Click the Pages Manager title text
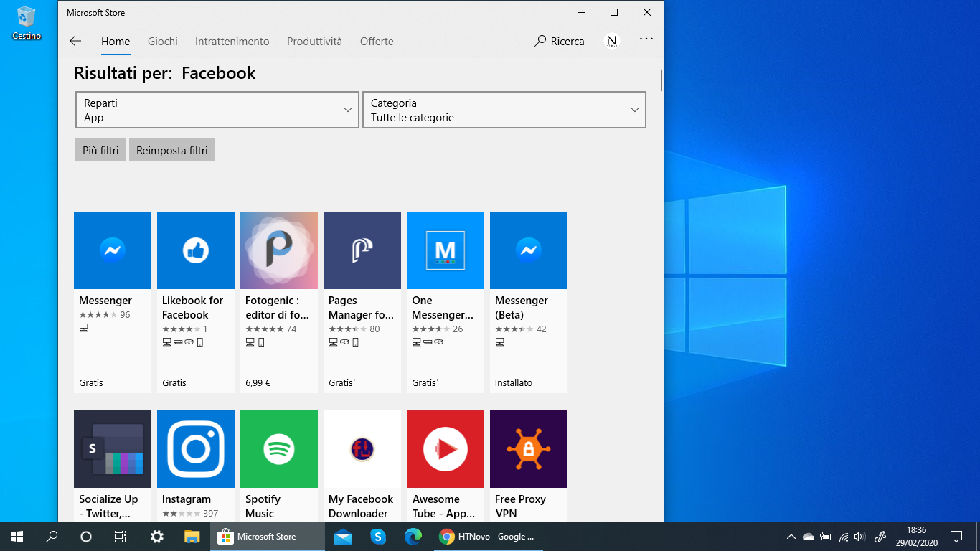 [361, 308]
